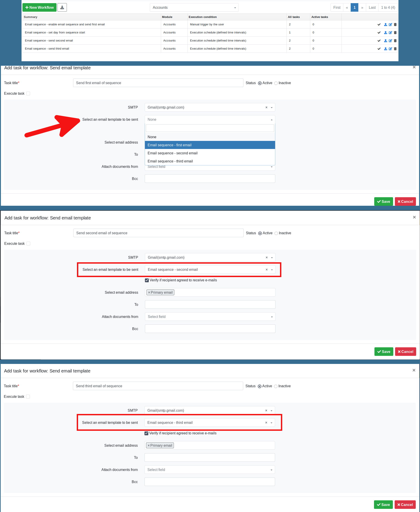Toggle active checkmark for 'enable email sequence' workflow
This screenshot has height=512, width=420.
379,24
